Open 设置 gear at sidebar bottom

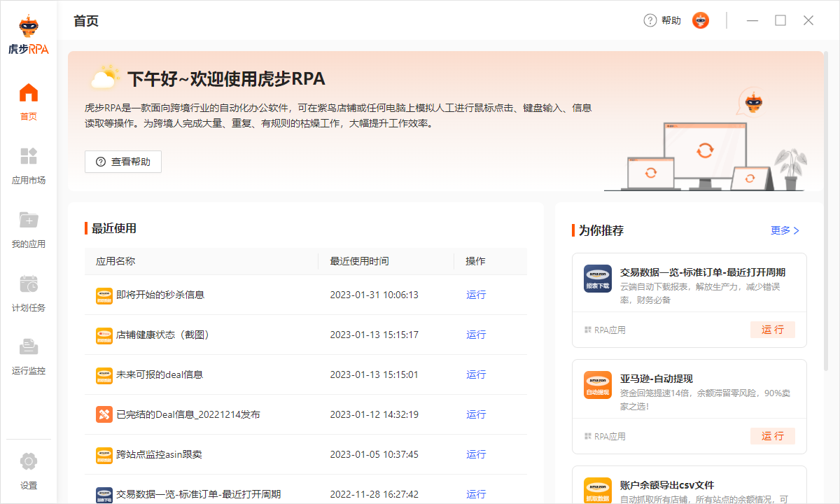pos(29,461)
